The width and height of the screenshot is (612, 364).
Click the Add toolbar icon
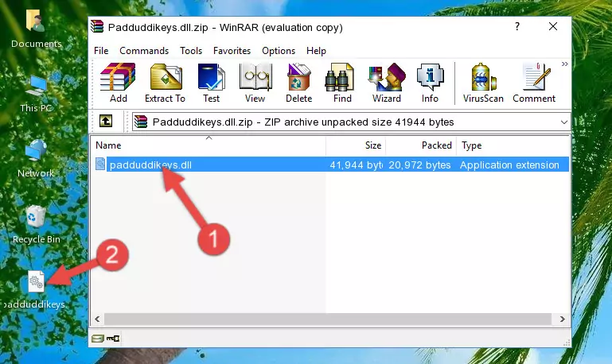click(x=118, y=83)
